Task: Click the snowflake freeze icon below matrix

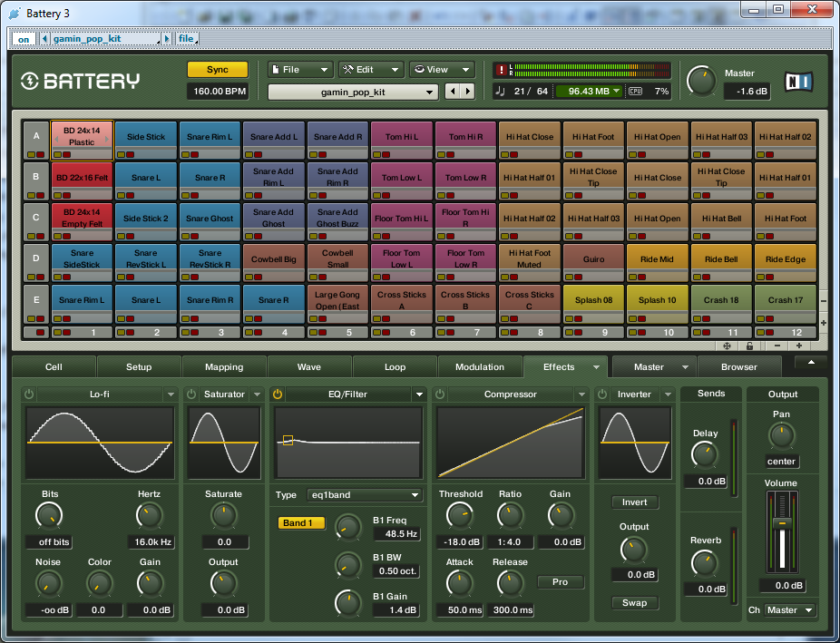Action: (x=727, y=346)
